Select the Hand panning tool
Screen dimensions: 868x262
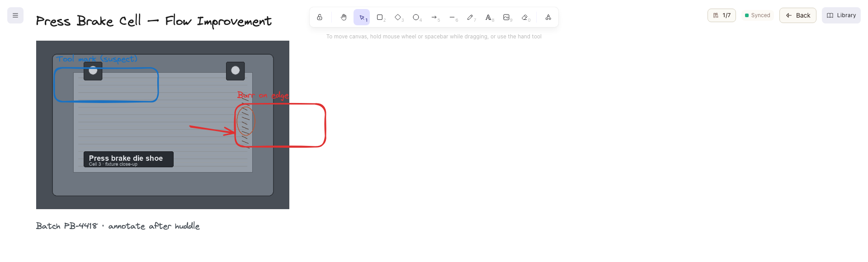pos(344,17)
